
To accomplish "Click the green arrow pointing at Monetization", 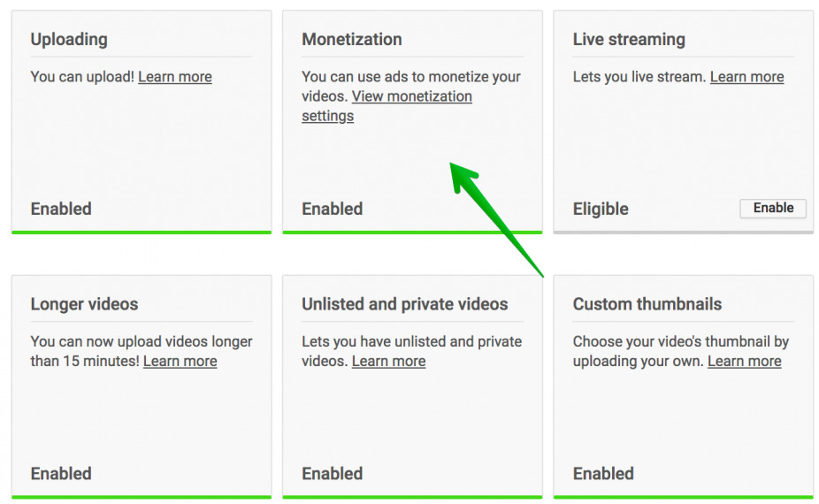I will tap(494, 216).
